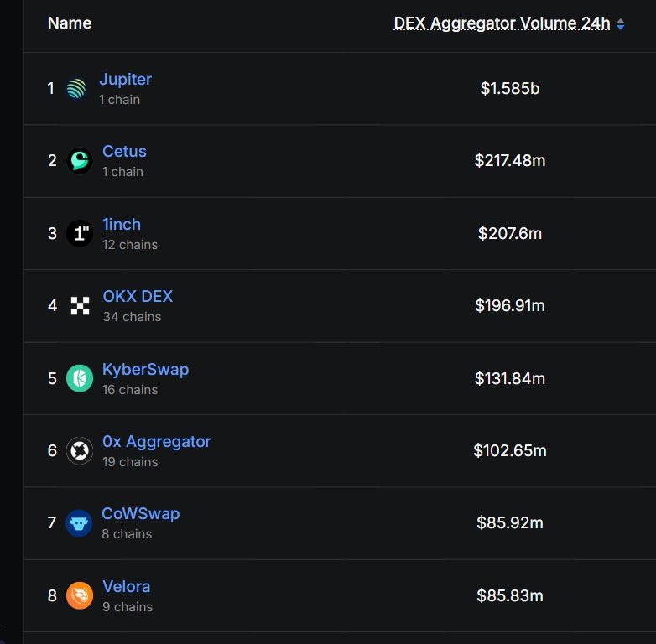Click Jupiter's $1.585b volume value
The height and width of the screenshot is (644, 656).
[509, 88]
